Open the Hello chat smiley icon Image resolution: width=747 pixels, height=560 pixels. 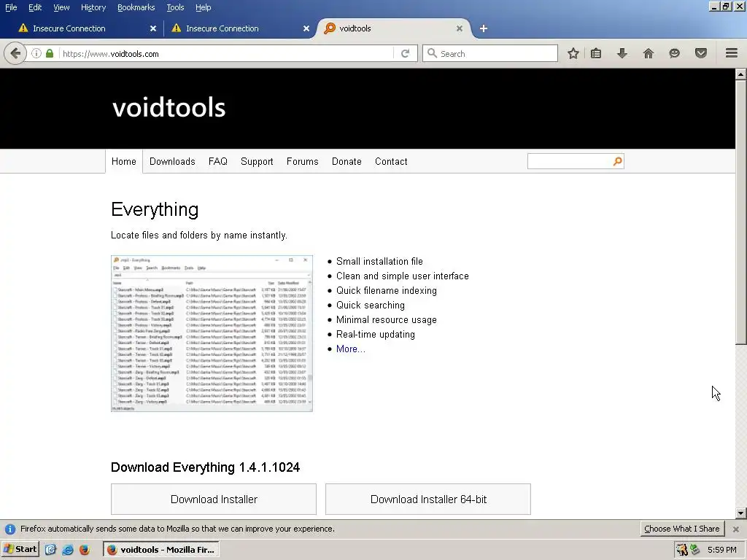coord(675,53)
